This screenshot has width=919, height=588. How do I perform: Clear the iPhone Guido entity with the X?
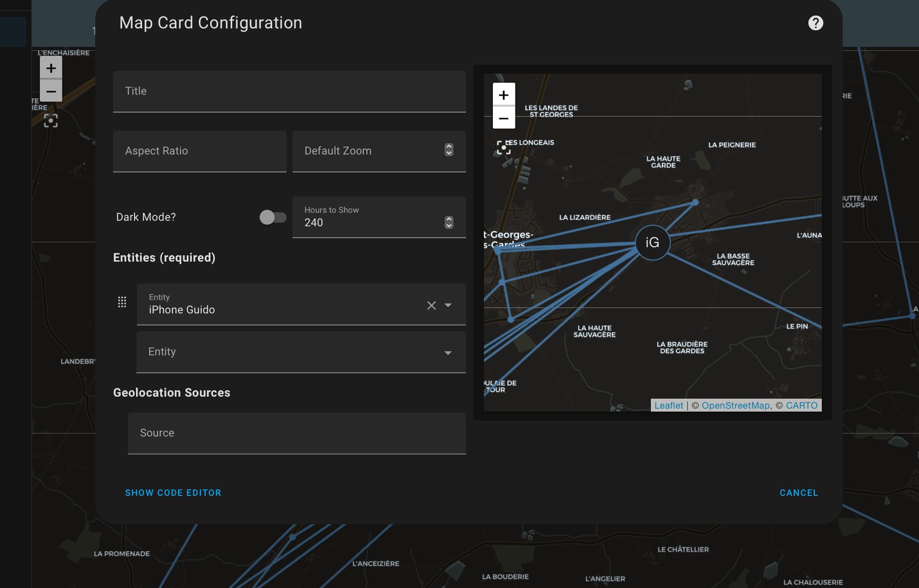(431, 305)
